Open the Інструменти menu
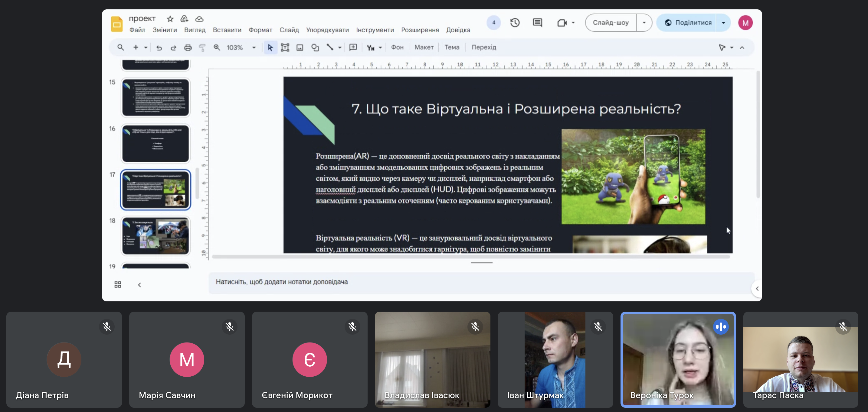The height and width of the screenshot is (412, 868). click(375, 30)
